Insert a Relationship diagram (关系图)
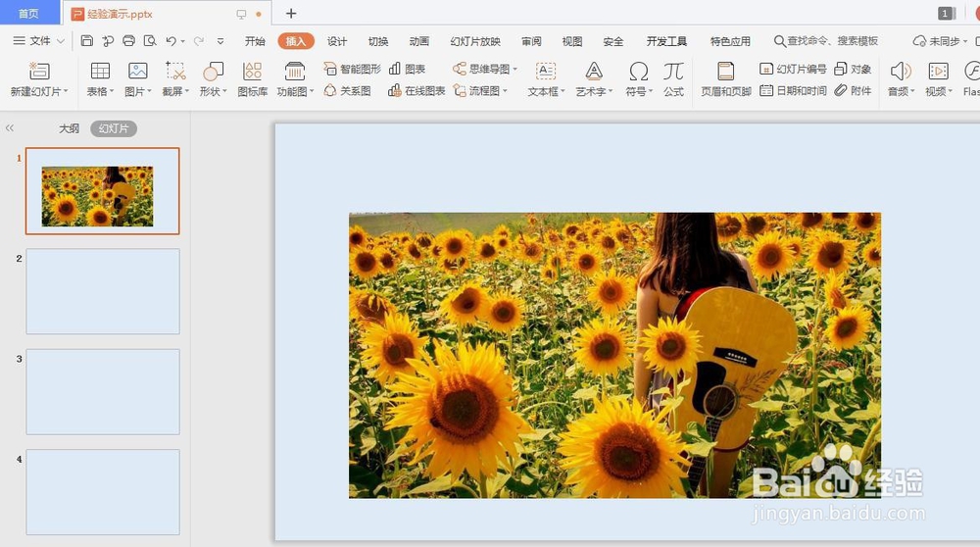 pyautogui.click(x=348, y=90)
